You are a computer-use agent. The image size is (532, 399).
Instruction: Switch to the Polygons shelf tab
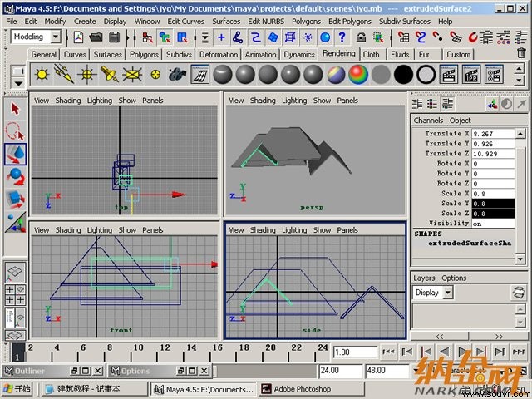tap(144, 55)
